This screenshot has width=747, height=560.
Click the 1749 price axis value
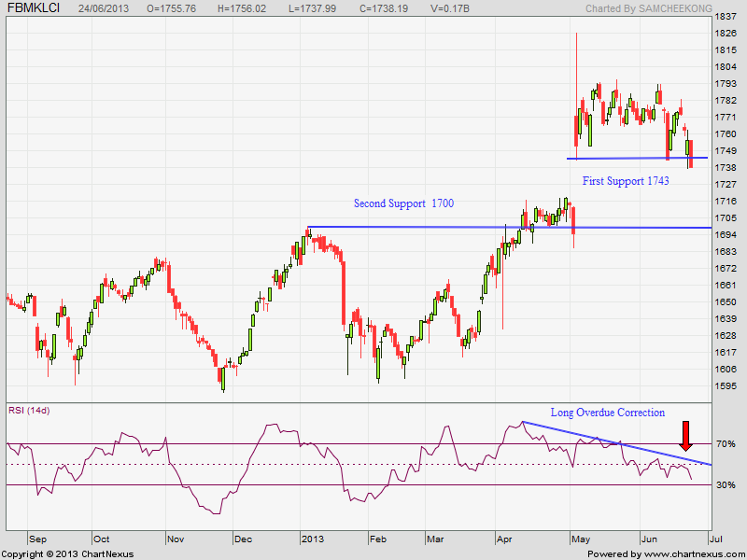(x=726, y=151)
